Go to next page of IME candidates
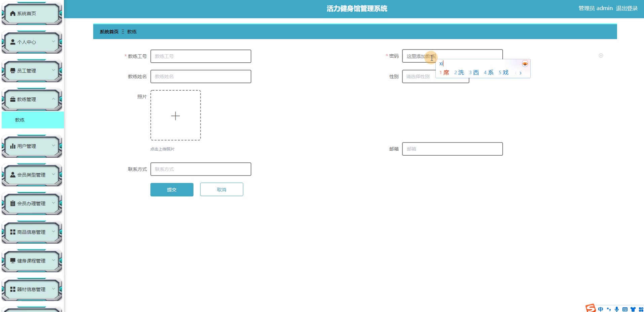Viewport: 644px width, 312px height. pyautogui.click(x=521, y=73)
